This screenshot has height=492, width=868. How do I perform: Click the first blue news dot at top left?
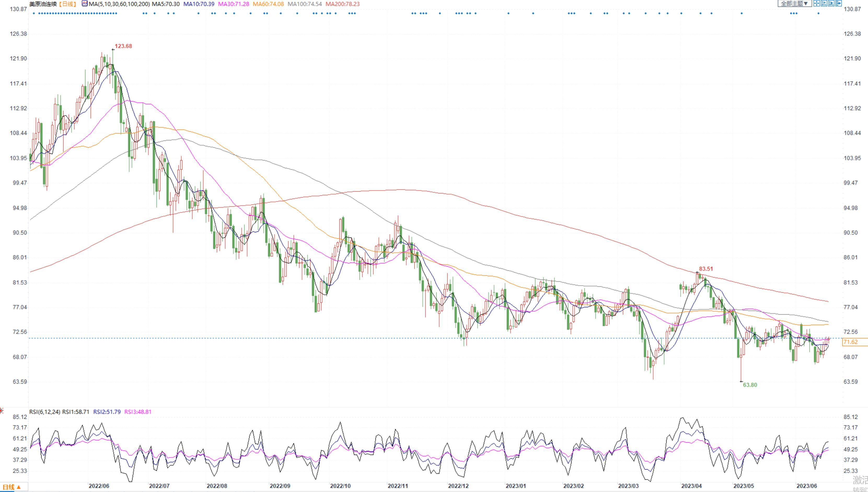[34, 13]
